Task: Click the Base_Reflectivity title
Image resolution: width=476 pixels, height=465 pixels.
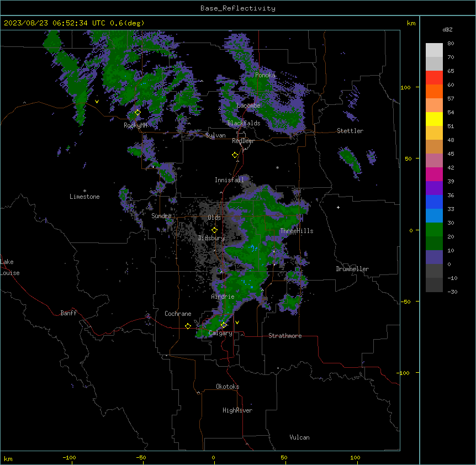Action: tap(238, 8)
